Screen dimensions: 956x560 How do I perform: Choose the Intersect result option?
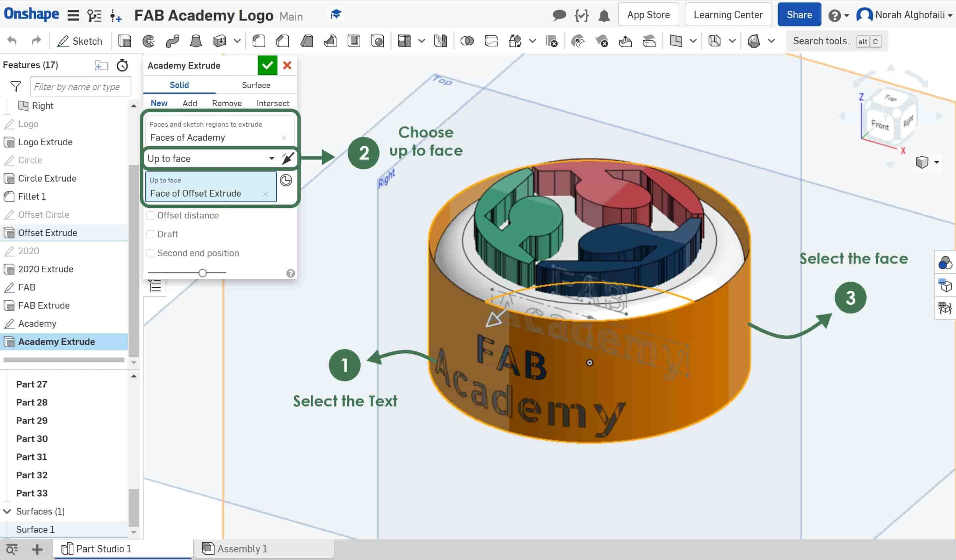click(x=273, y=103)
